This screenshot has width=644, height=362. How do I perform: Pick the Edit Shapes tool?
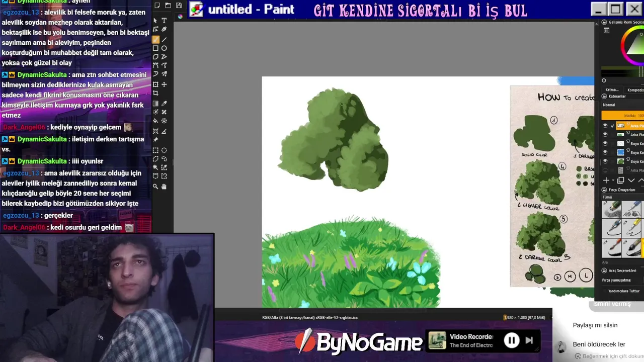tap(155, 29)
